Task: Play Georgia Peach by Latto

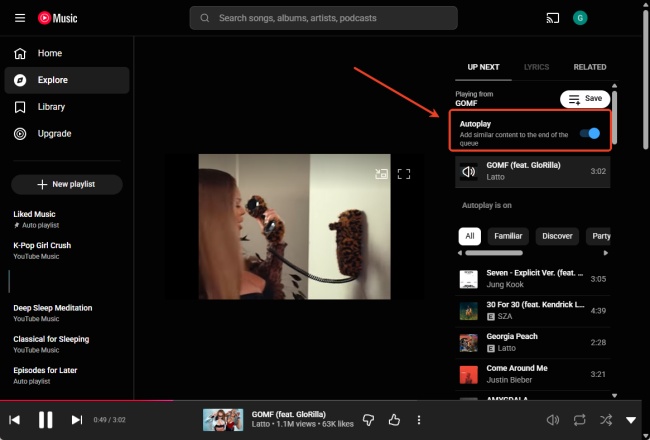Action: [x=533, y=343]
